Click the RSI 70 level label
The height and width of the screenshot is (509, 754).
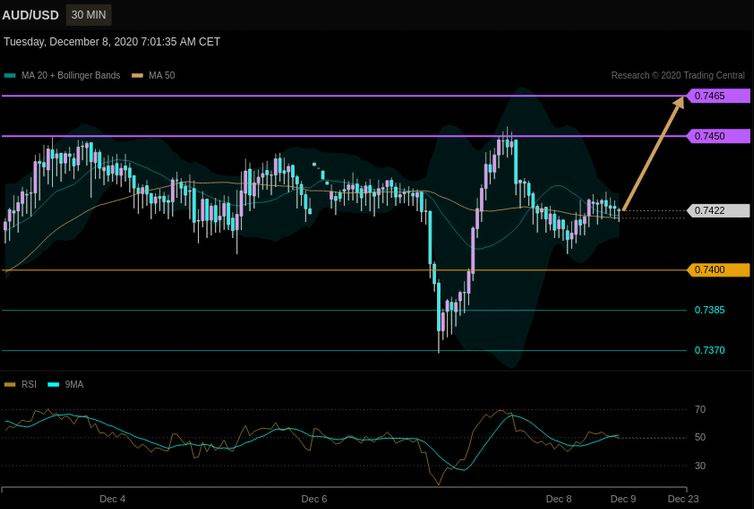pos(700,410)
